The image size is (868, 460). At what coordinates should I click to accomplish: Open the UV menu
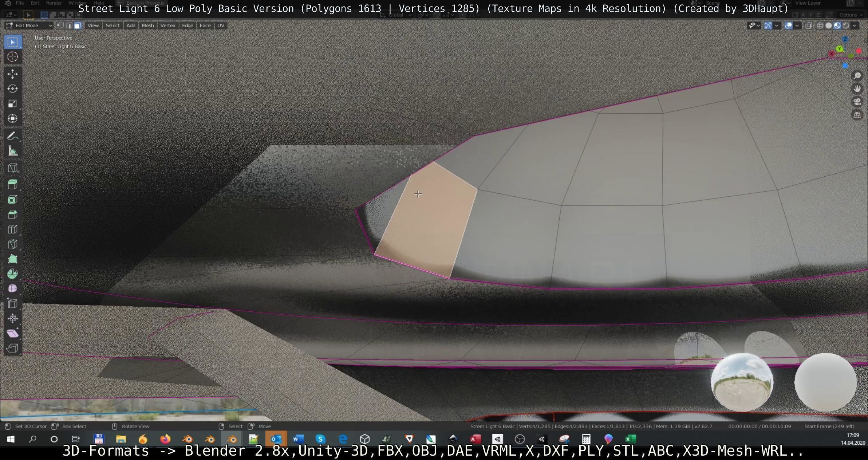pyautogui.click(x=221, y=25)
